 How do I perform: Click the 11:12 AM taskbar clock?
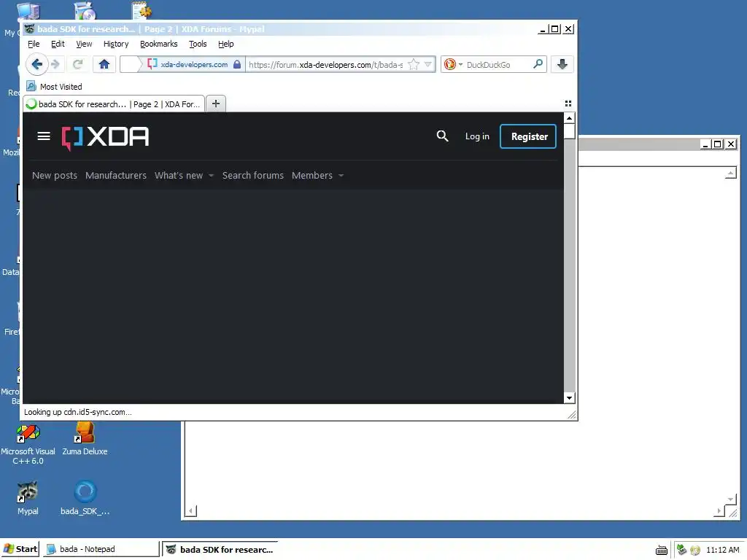click(x=722, y=550)
